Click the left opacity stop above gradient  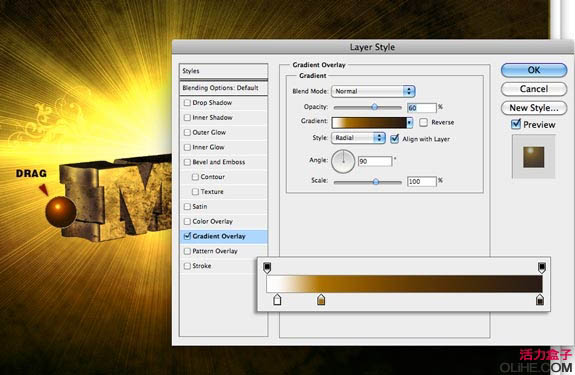(267, 267)
